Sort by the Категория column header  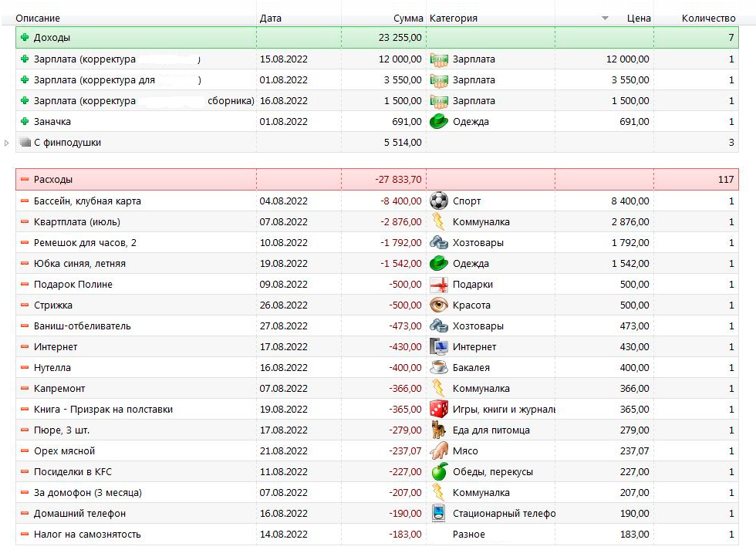[x=454, y=19]
